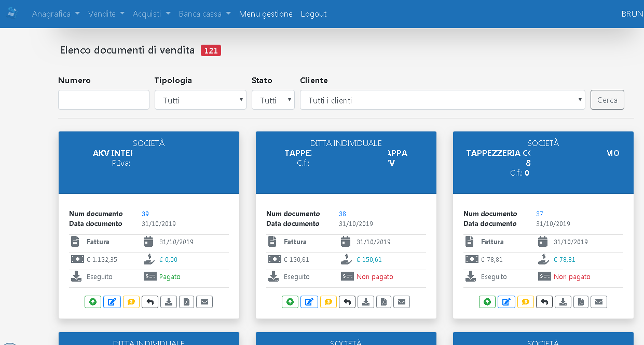Open the yellow payment-coin icon for document 38

328,302
